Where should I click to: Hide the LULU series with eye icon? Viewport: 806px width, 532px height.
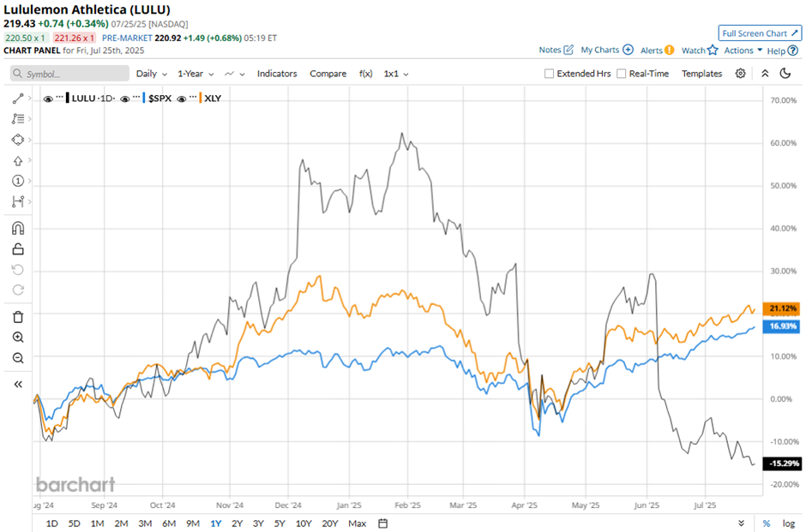click(x=48, y=99)
